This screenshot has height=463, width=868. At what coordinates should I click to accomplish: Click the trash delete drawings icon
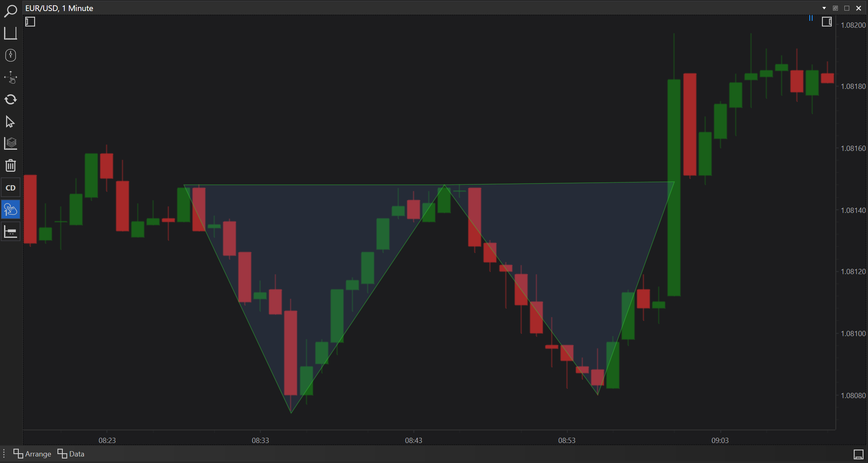pos(10,166)
